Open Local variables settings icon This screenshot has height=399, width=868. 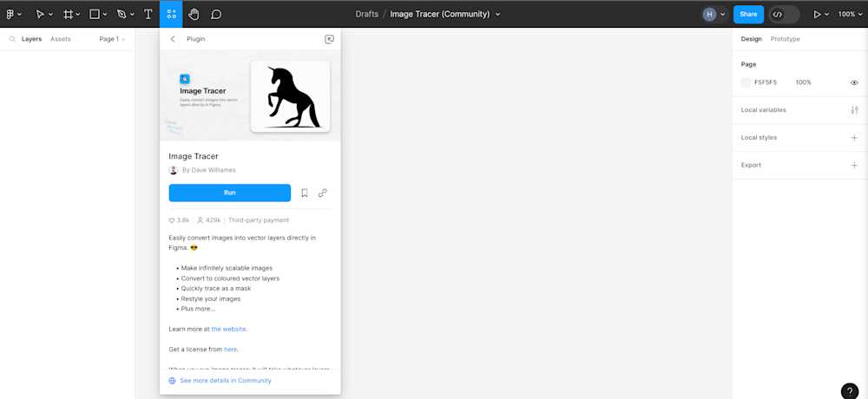(854, 110)
